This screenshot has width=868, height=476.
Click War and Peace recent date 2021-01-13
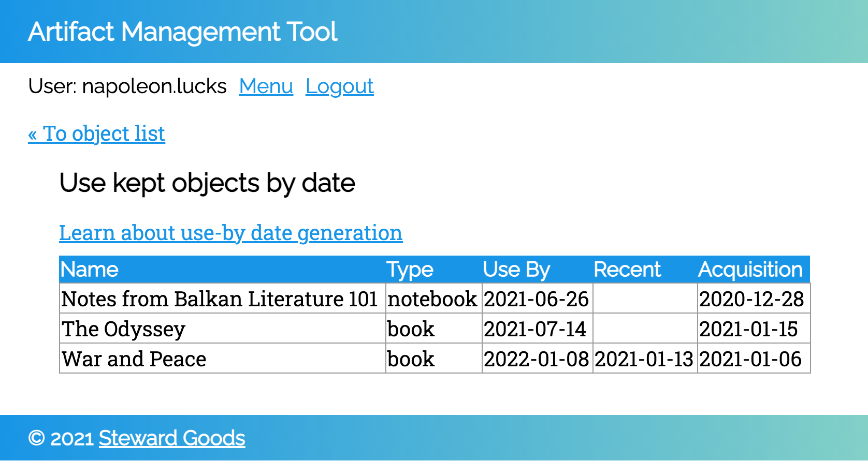coord(644,359)
